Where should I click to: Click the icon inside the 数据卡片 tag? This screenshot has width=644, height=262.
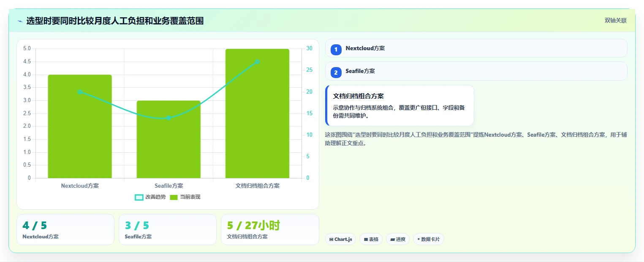coord(418,239)
